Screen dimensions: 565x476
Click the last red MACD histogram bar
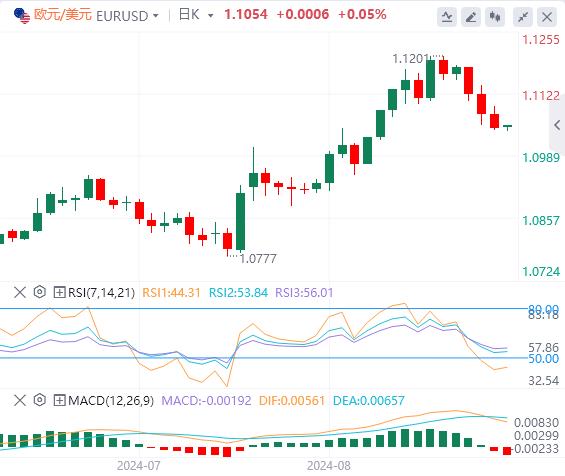click(507, 450)
